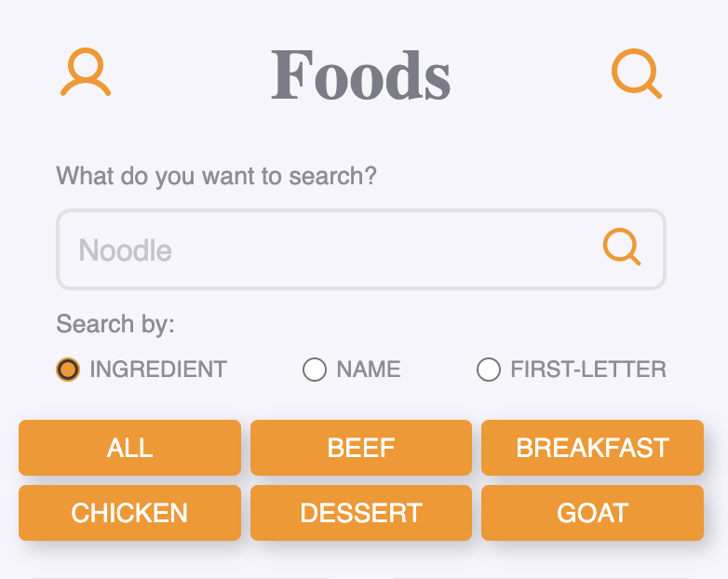The height and width of the screenshot is (579, 728).
Task: Filter recipes by BEEF category
Action: pyautogui.click(x=361, y=448)
